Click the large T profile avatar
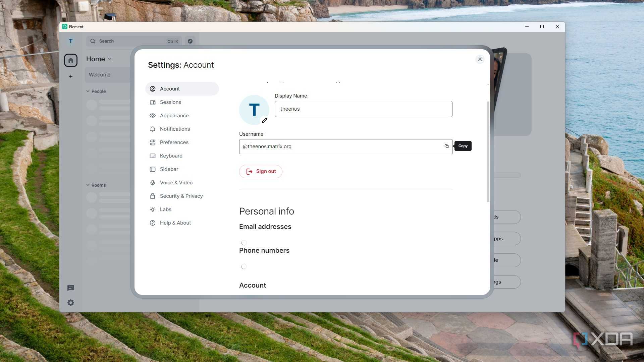The height and width of the screenshot is (362, 644). [x=254, y=110]
